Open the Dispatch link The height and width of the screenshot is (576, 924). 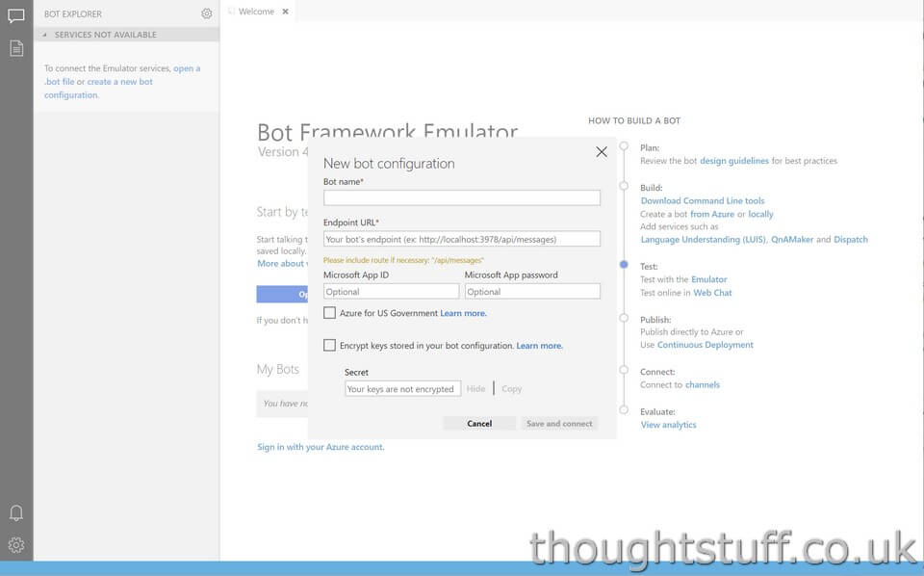click(850, 240)
